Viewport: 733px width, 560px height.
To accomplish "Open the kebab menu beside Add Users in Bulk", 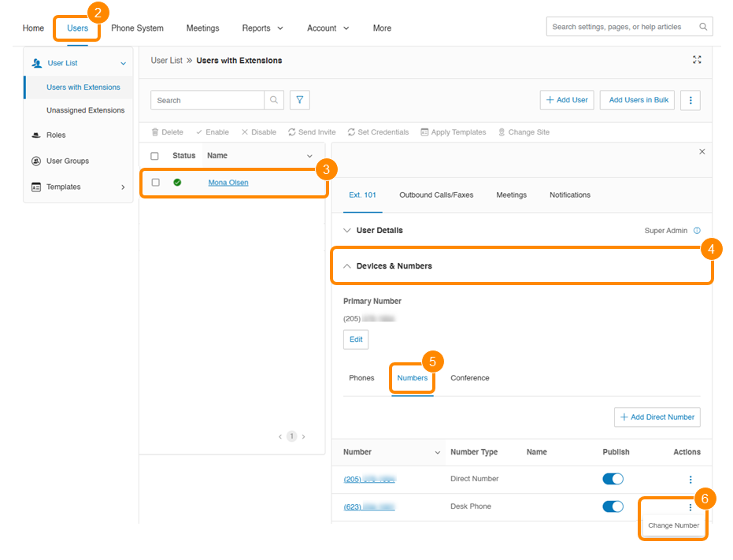I will (690, 100).
